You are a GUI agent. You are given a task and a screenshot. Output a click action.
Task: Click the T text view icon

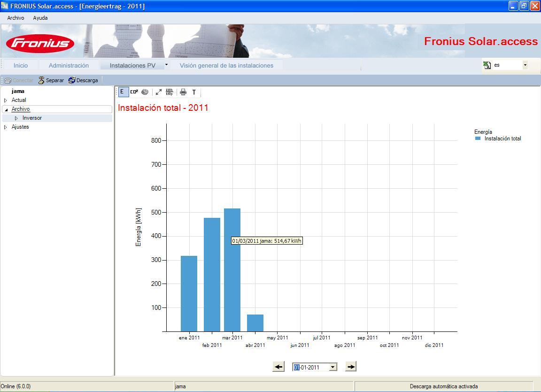(194, 92)
